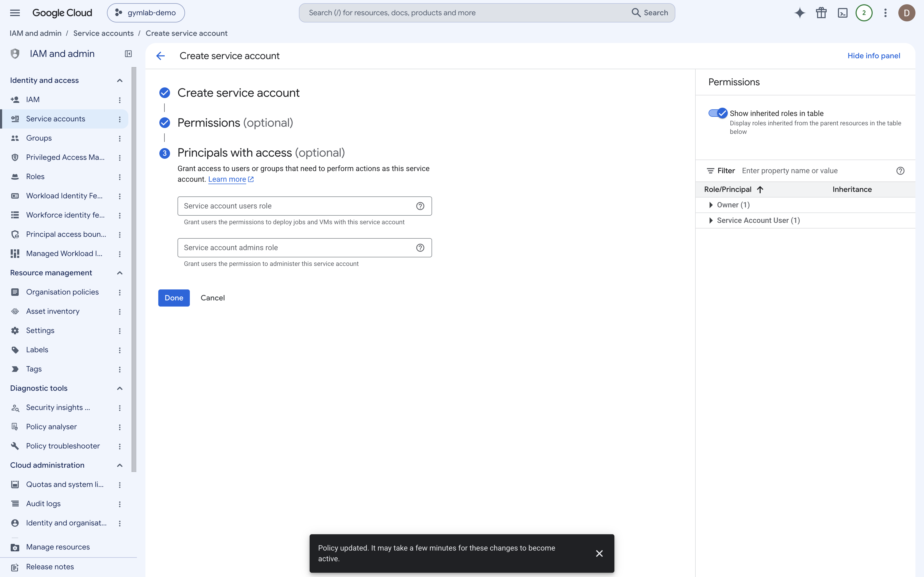Open Policy troubleshooter in sidebar
Viewport: 924px width, 577px height.
pyautogui.click(x=64, y=446)
